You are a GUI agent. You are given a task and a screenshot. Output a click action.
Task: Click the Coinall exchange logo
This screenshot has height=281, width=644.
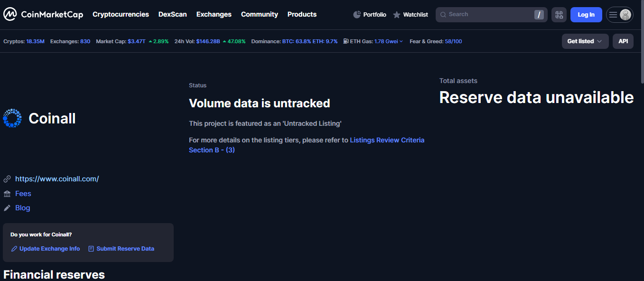(12, 118)
